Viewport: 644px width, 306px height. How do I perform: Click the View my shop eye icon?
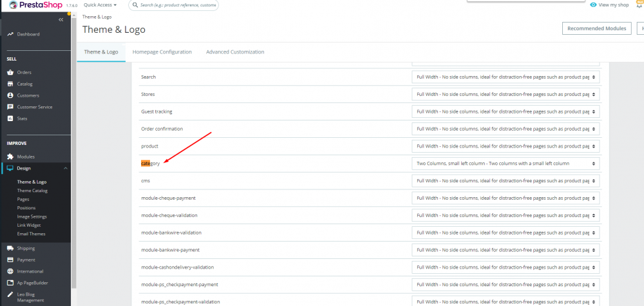[x=593, y=5]
